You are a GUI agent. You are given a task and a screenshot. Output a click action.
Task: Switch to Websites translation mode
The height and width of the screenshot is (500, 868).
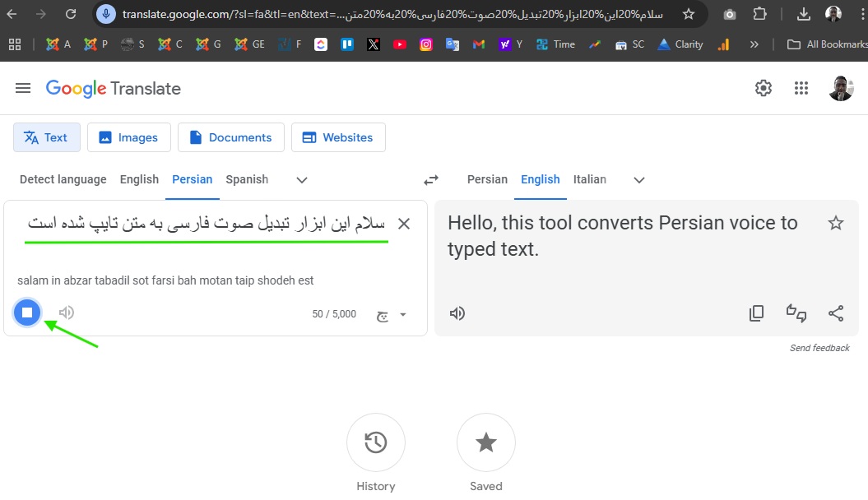tap(338, 137)
